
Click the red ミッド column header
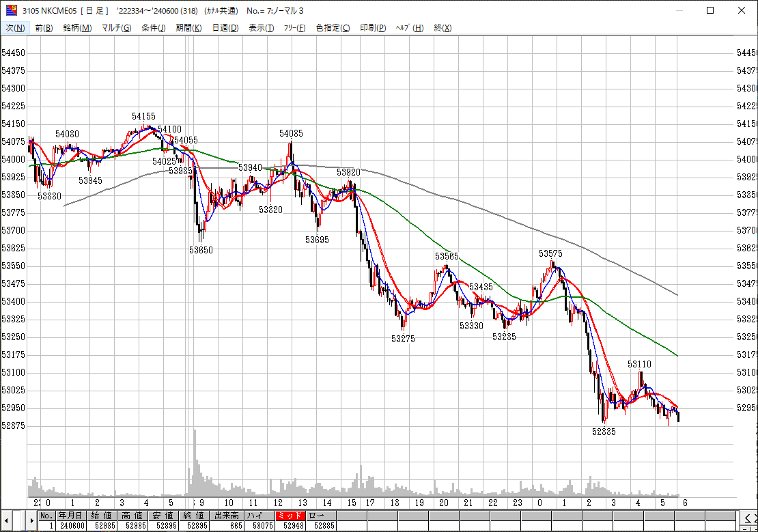288,516
